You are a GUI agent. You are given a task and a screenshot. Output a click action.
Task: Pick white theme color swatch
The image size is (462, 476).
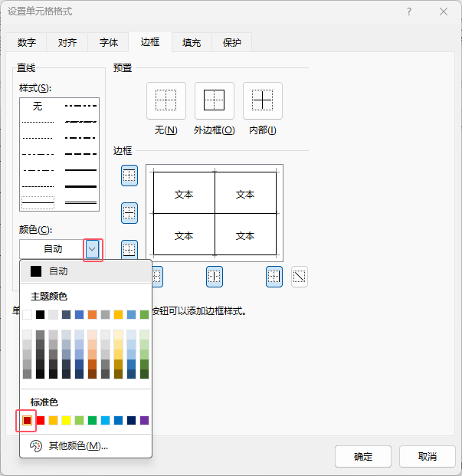pyautogui.click(x=27, y=314)
